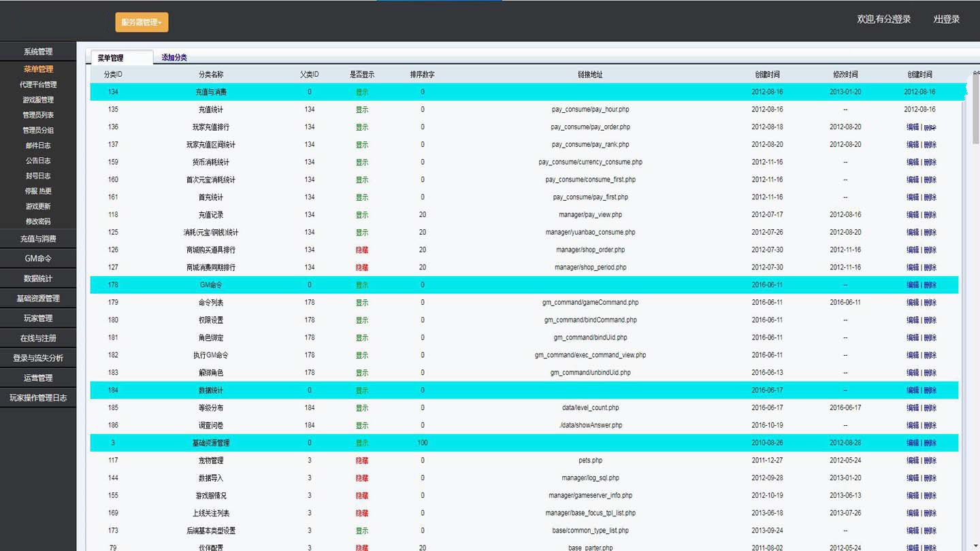Open 代理平台管理 in the sidebar
The image size is (980, 551).
[38, 85]
